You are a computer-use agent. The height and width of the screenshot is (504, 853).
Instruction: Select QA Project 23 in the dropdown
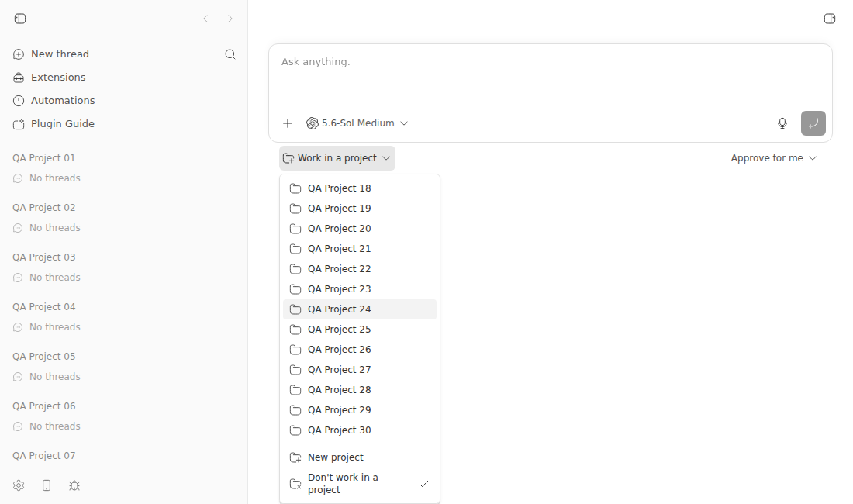tap(360, 288)
